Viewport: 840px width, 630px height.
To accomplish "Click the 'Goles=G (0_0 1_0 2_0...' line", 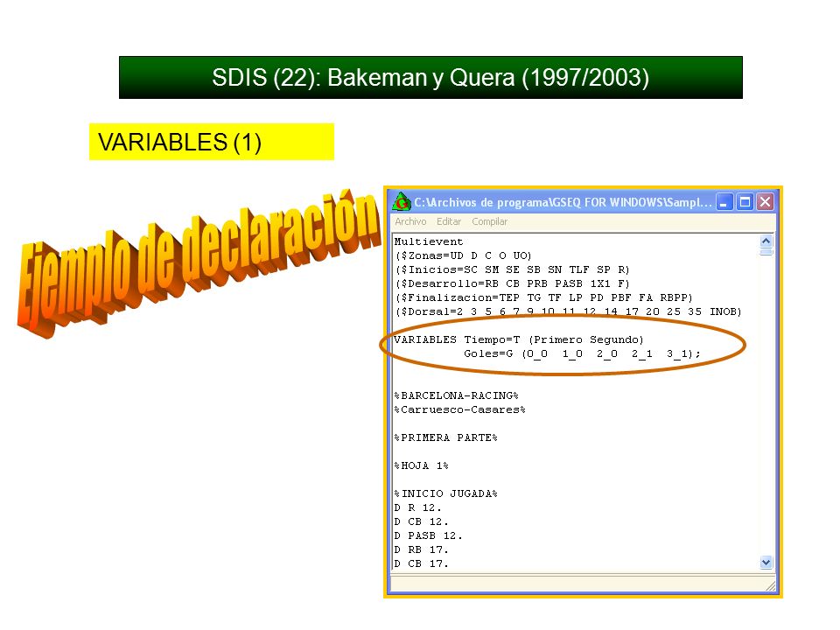I will [x=583, y=353].
